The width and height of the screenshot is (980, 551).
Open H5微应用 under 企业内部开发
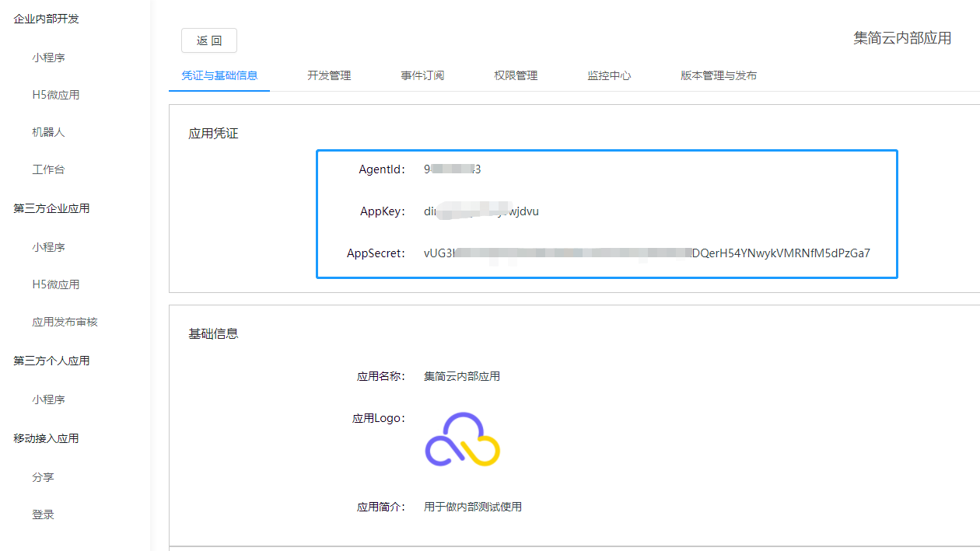tap(56, 95)
